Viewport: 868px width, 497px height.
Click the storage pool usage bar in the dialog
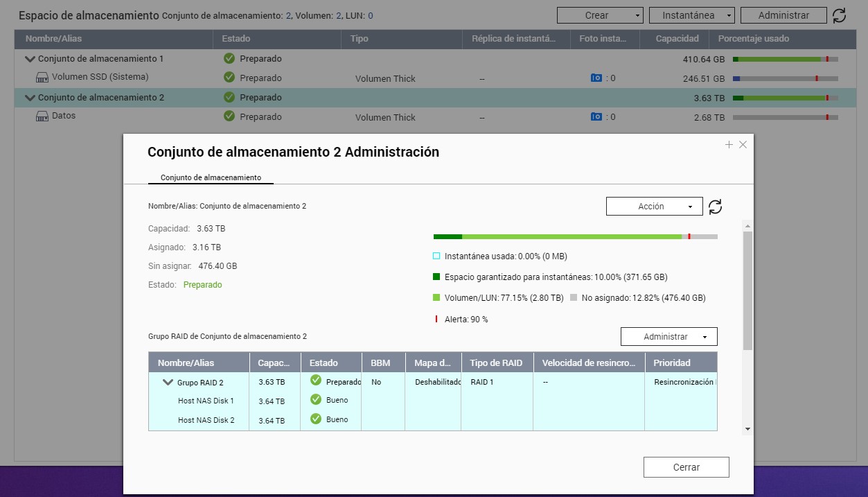pyautogui.click(x=575, y=236)
